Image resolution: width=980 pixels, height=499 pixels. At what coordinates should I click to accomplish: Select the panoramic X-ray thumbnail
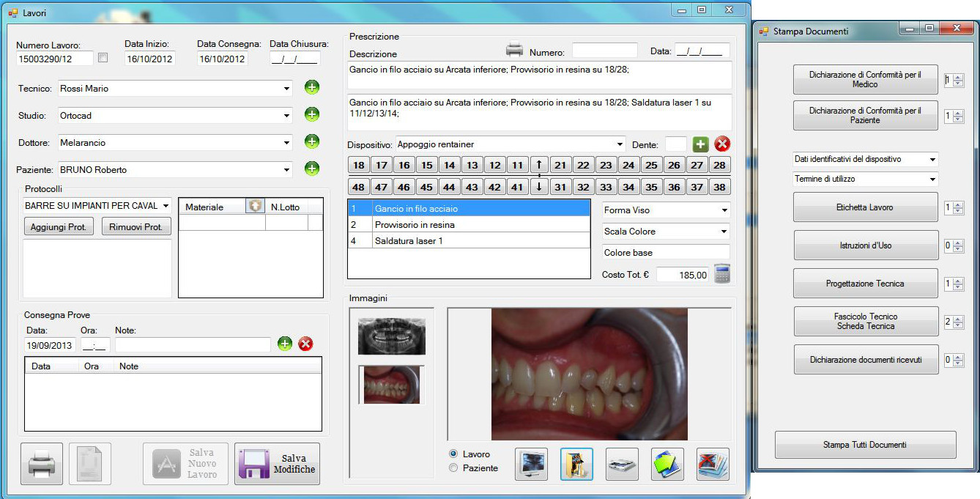click(392, 336)
